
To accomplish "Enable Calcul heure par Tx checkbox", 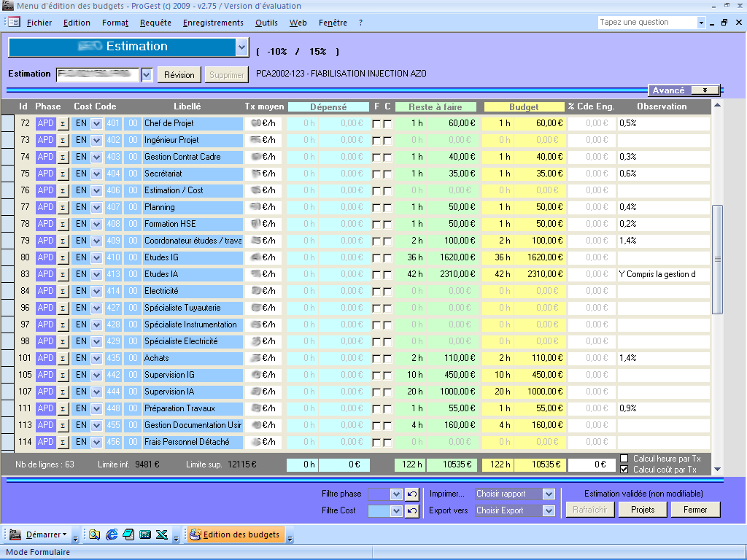I will coord(624,458).
